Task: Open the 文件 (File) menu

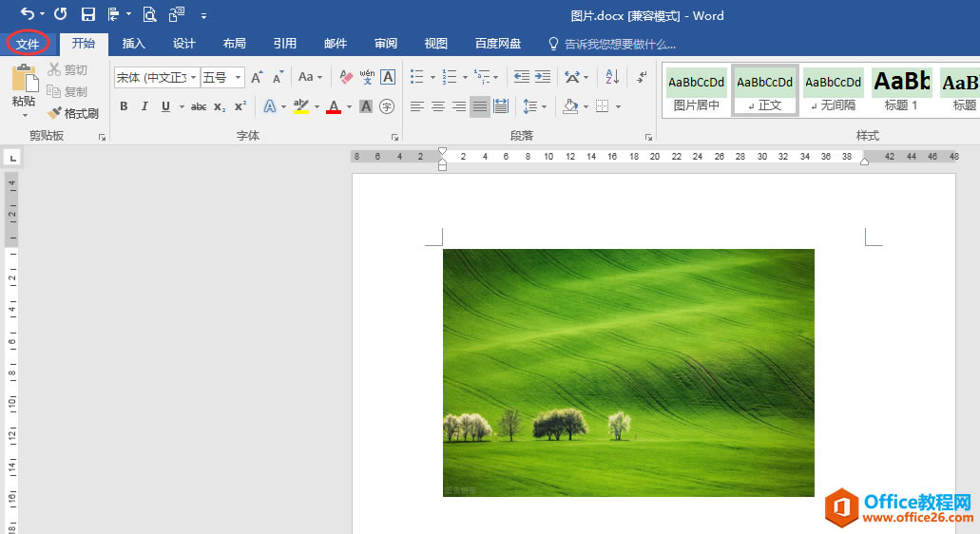Action: (x=29, y=44)
